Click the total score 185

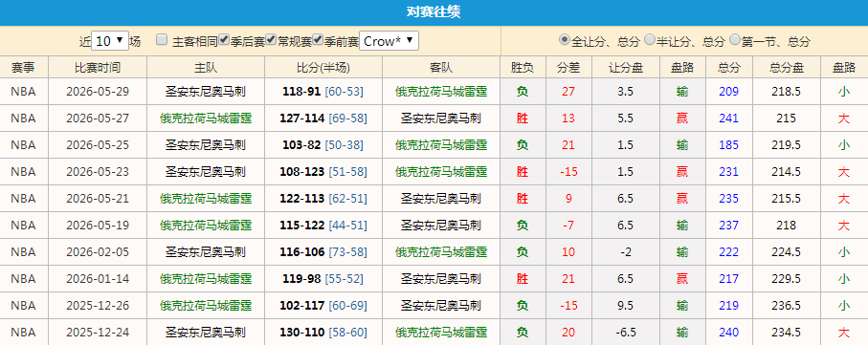coord(729,145)
